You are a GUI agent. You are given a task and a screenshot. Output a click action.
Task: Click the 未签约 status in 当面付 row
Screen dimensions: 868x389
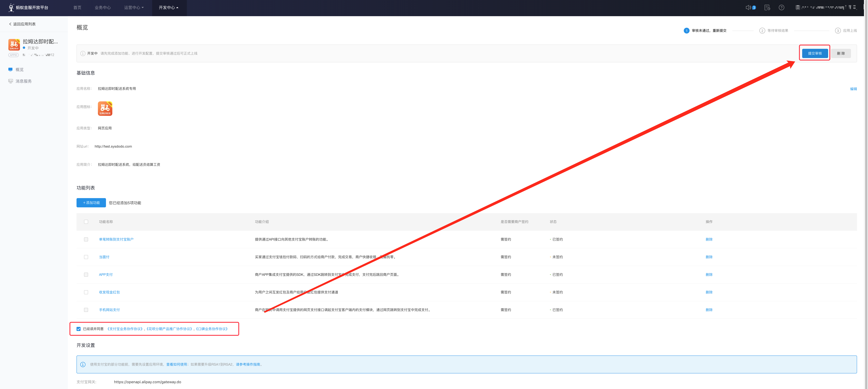558,257
